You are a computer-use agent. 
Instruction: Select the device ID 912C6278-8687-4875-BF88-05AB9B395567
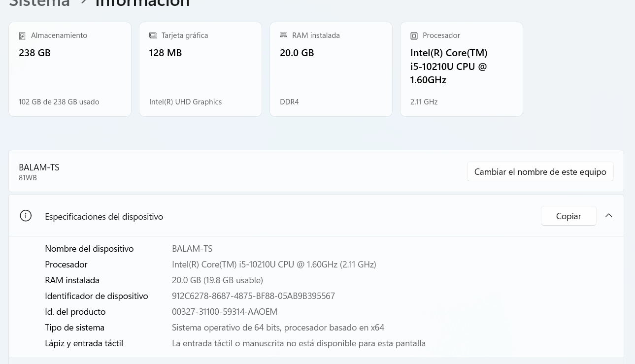253,296
